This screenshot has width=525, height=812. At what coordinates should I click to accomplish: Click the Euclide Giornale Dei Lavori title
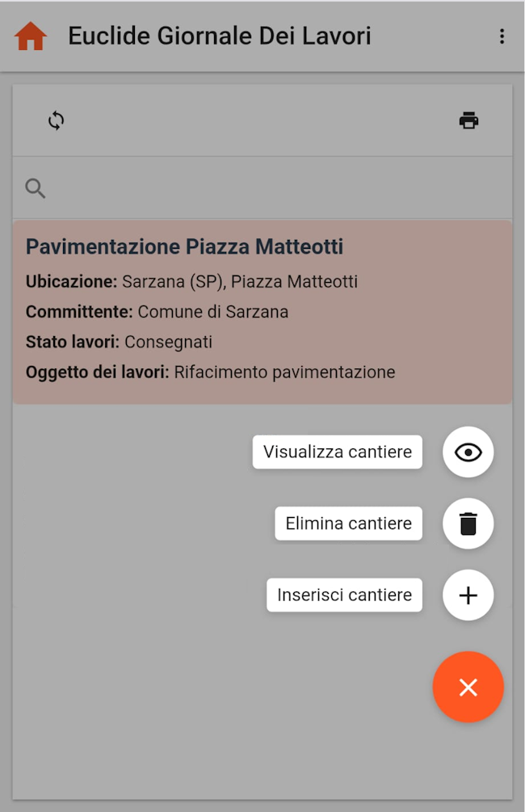click(220, 36)
